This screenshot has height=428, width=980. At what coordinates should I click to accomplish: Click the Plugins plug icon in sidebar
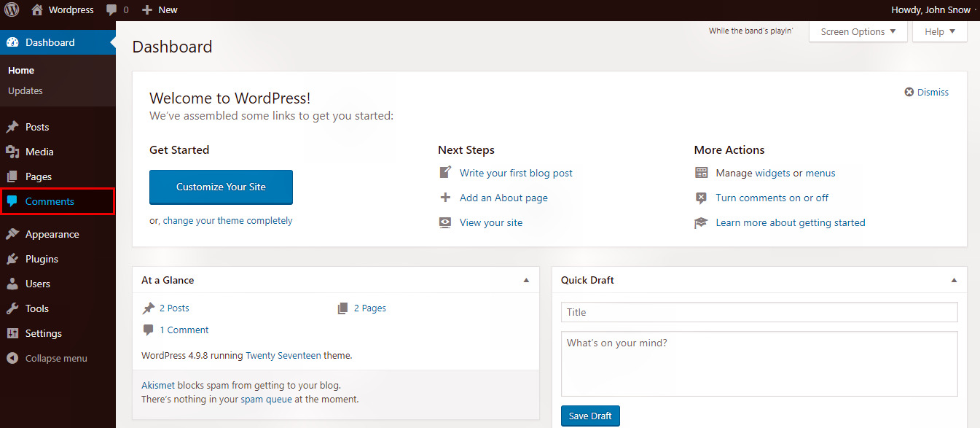point(12,259)
